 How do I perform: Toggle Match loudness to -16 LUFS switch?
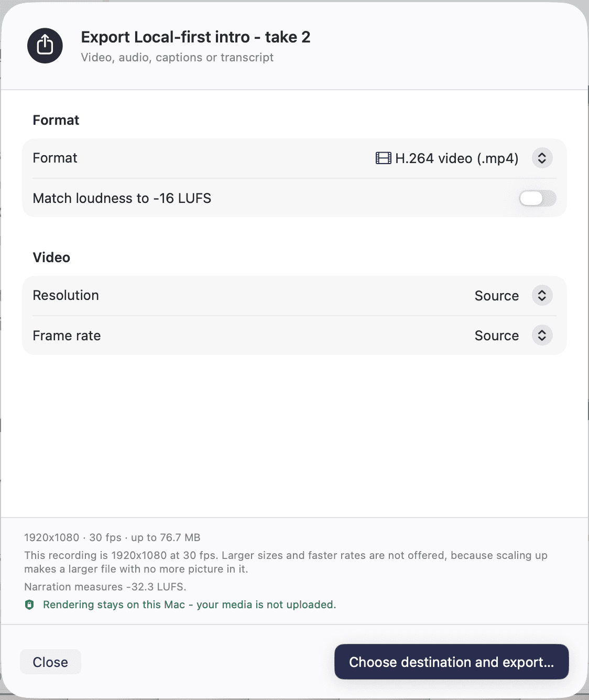pos(537,198)
